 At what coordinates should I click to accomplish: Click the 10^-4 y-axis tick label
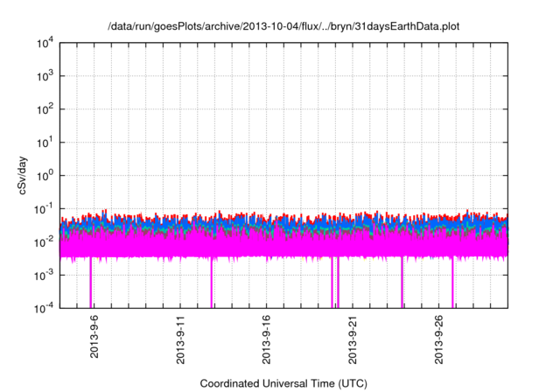44,308
